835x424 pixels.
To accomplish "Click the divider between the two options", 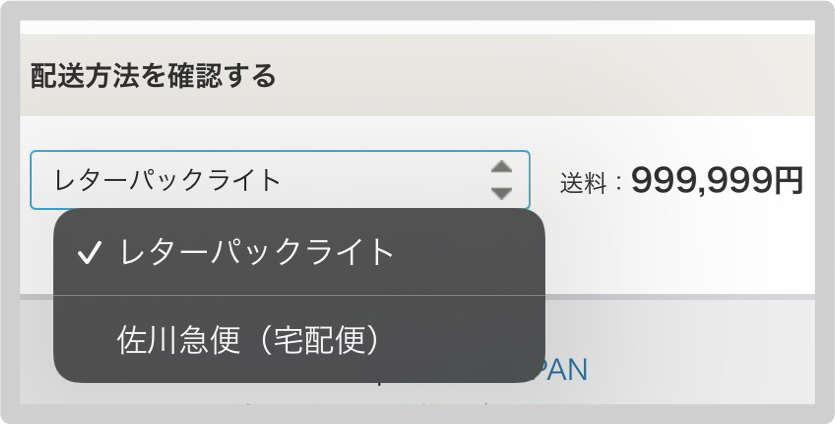I will pos(299,295).
